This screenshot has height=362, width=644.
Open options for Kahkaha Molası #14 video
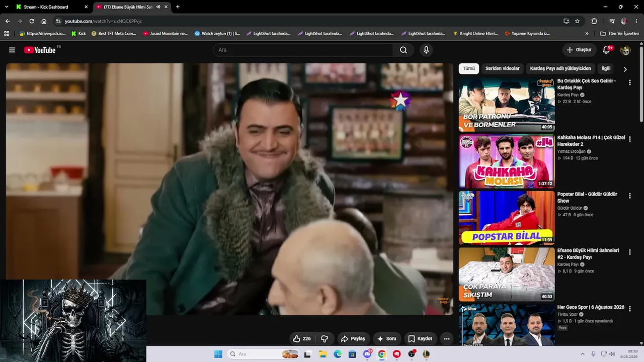tap(629, 139)
